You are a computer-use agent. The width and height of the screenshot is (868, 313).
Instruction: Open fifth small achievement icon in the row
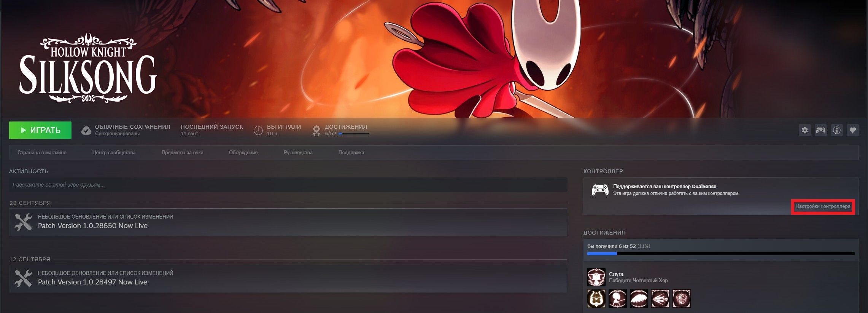681,299
